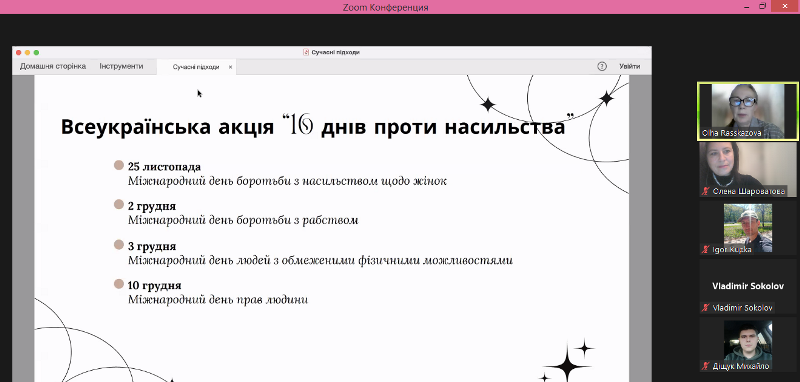Select Діщук Михайло video thumbnail
The image size is (800, 382).
tap(748, 345)
